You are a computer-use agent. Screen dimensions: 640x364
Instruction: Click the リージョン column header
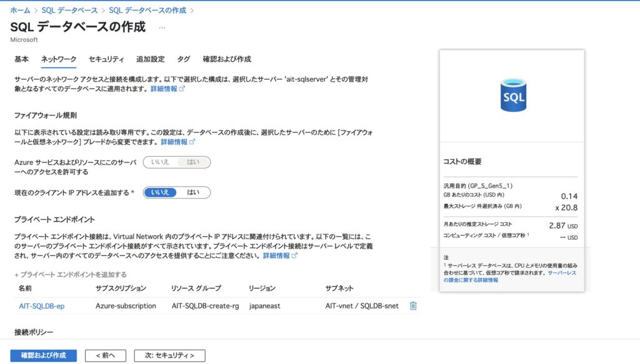[262, 288]
